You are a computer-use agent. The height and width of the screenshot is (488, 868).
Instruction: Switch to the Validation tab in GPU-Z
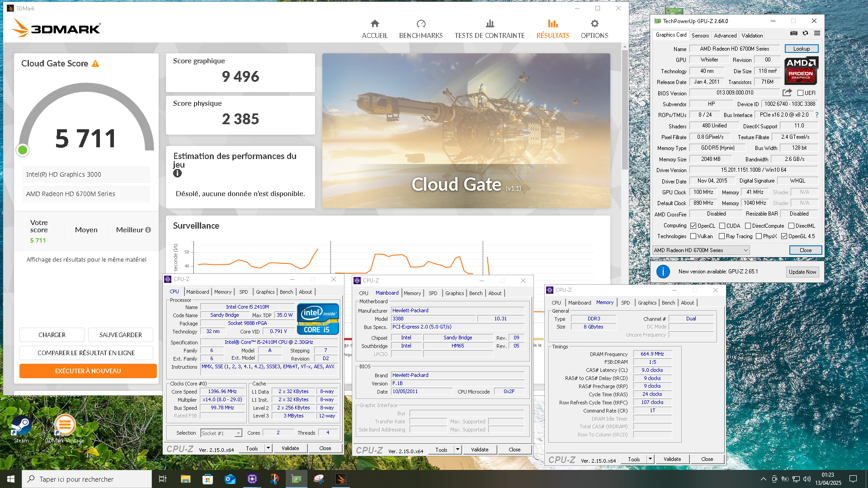click(x=752, y=36)
